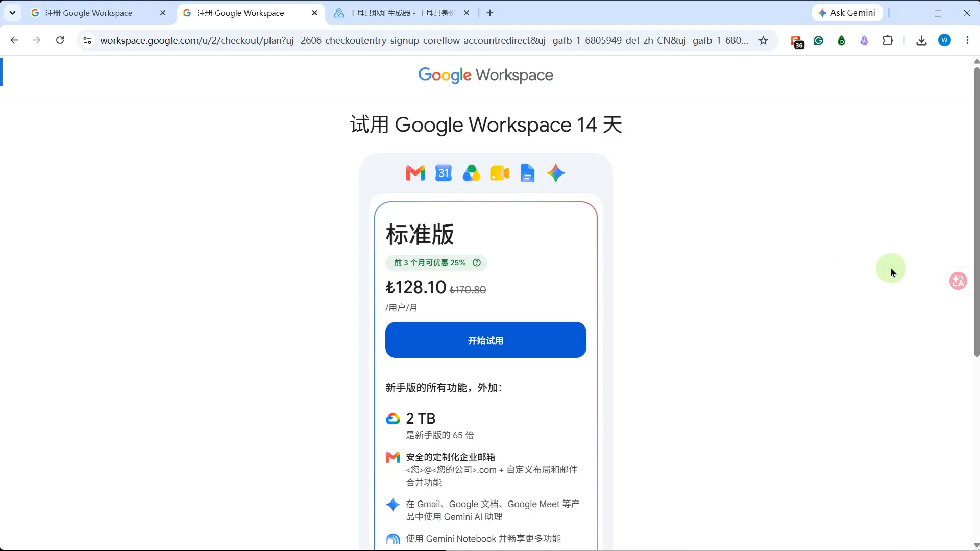Open the Grammarly extension icon
Image resolution: width=980 pixels, height=551 pixels.
819,40
